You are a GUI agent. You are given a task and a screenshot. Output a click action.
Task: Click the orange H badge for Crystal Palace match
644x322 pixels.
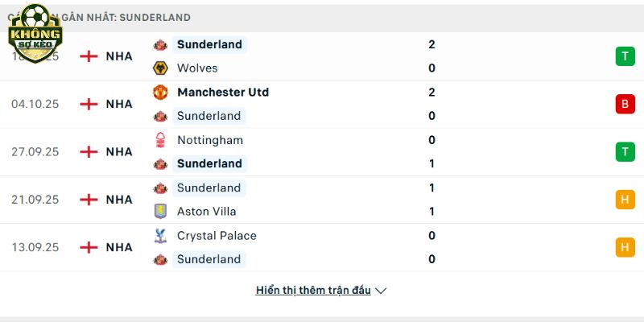pyautogui.click(x=625, y=247)
